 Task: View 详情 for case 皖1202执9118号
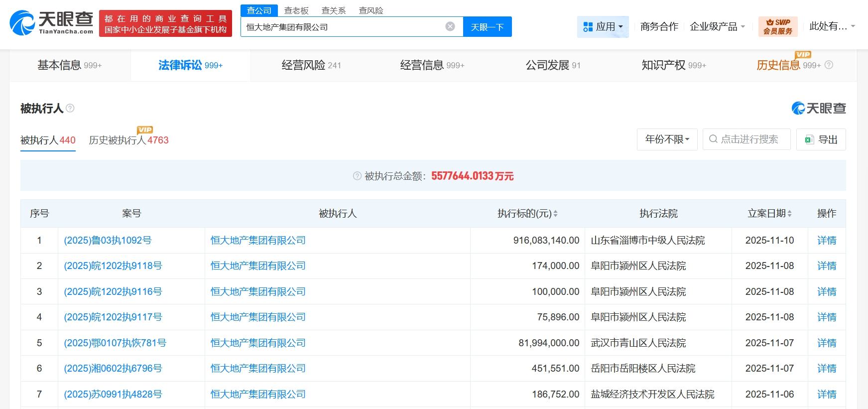827,266
